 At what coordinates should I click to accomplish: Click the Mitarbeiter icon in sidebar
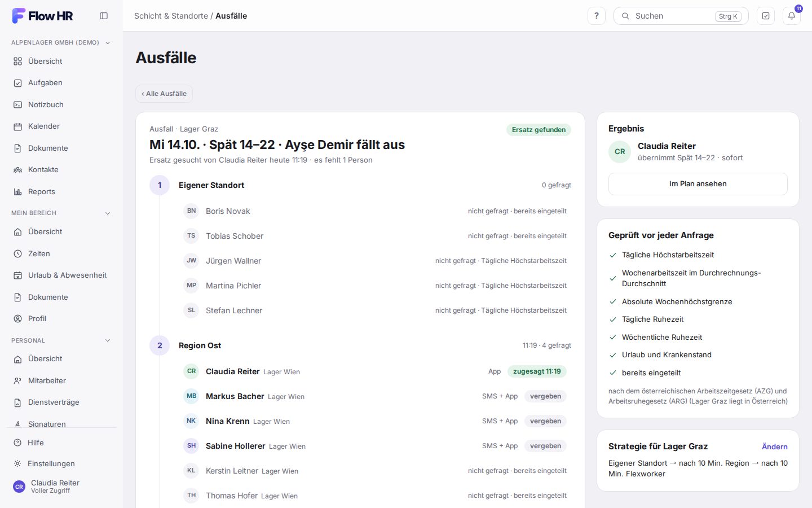[18, 381]
